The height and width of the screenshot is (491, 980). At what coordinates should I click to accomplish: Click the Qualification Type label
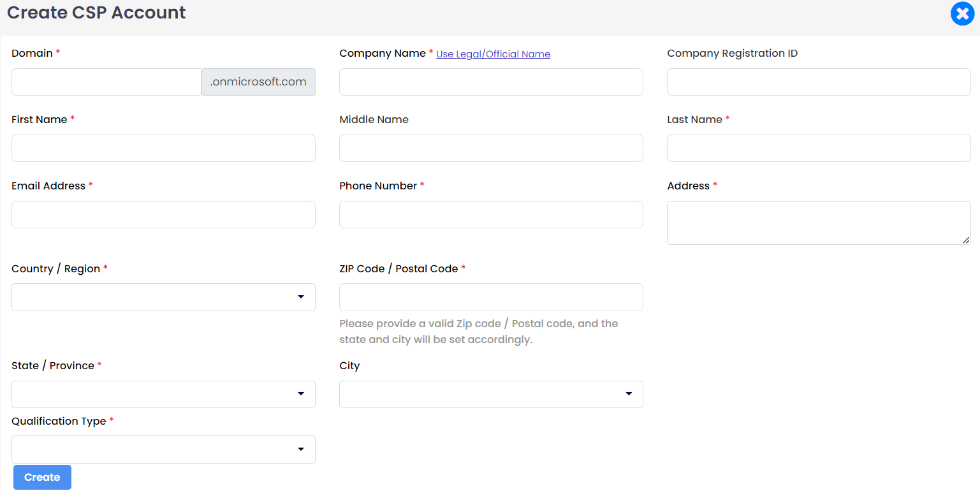tap(59, 421)
